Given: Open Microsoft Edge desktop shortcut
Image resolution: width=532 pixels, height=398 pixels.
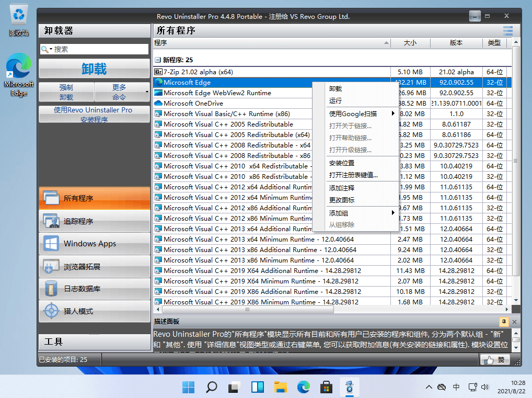Looking at the screenshot, I should [19, 75].
